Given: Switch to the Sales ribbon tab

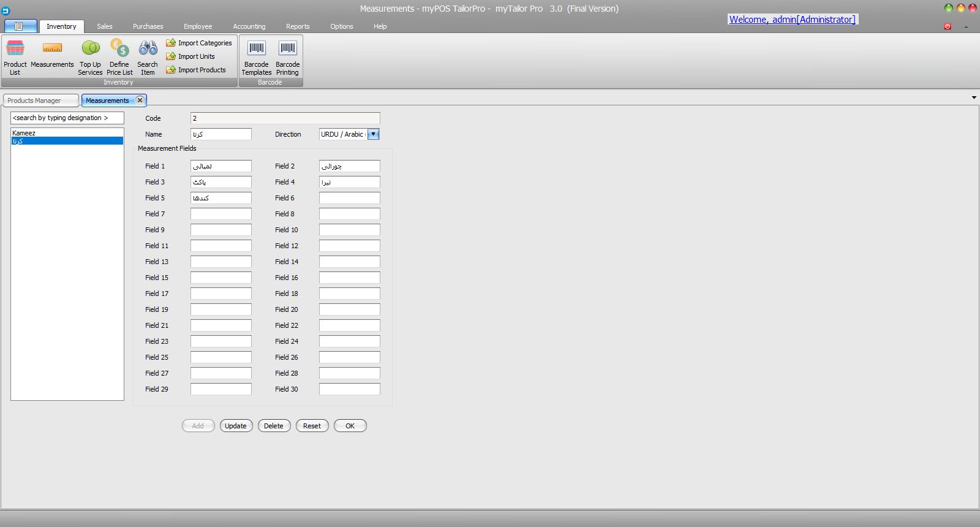Looking at the screenshot, I should coord(105,26).
